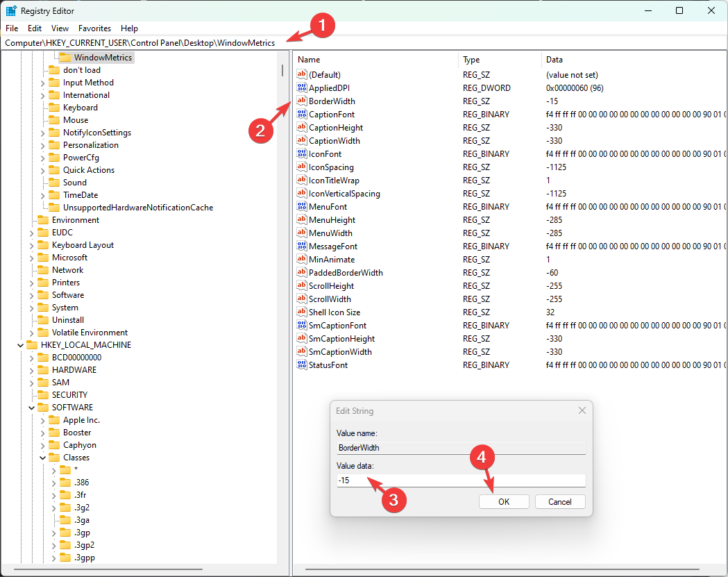Expand the HARDWARE key under HKEY_LOCAL_MACHINE
The width and height of the screenshot is (728, 577).
tap(32, 369)
